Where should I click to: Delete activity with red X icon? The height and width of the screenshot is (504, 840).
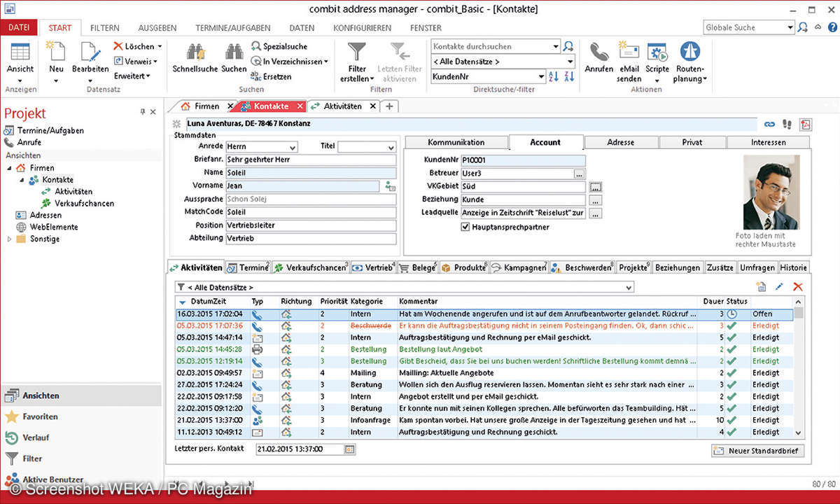(797, 287)
